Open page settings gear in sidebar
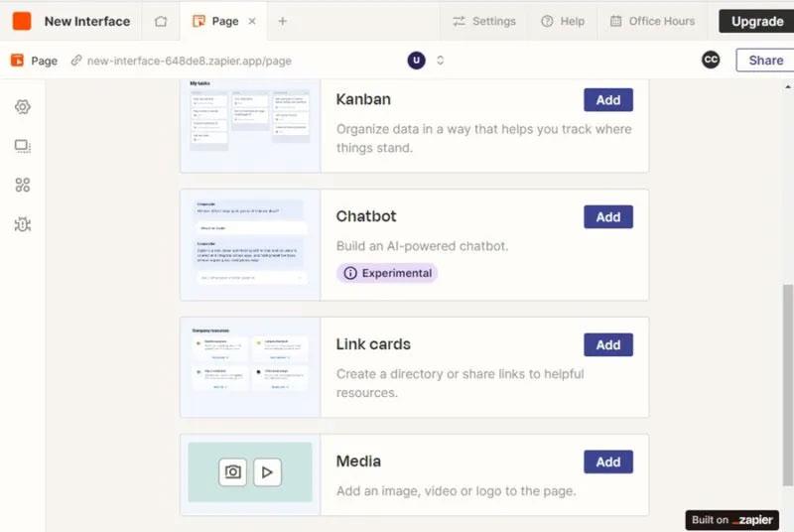The height and width of the screenshot is (532, 794). click(23, 107)
